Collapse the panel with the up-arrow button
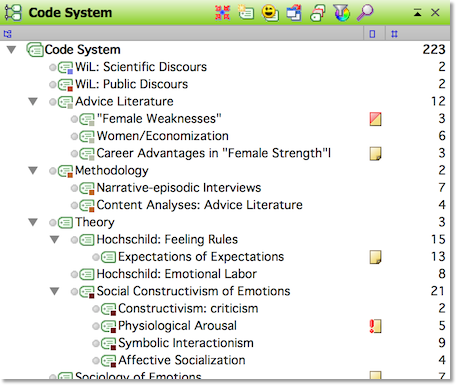 417,13
